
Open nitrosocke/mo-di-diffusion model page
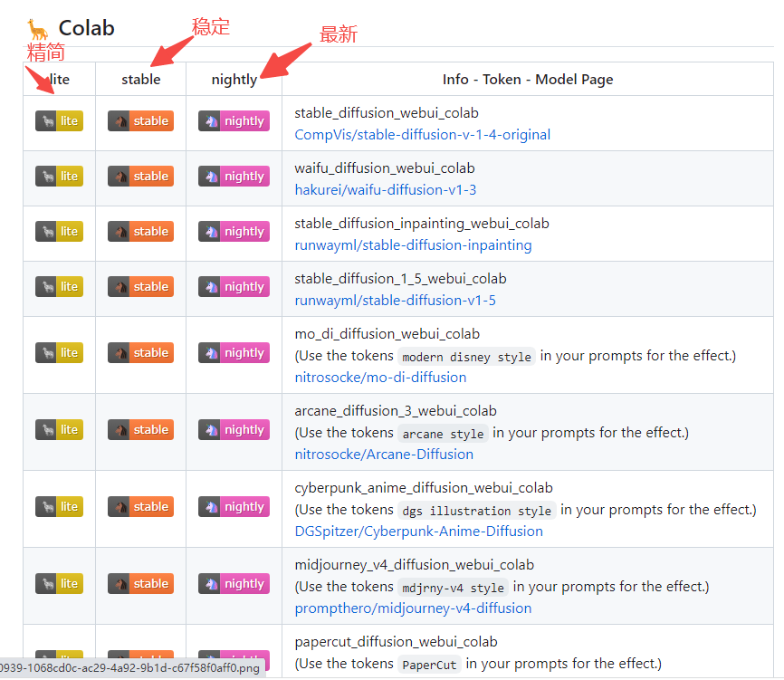tap(380, 378)
